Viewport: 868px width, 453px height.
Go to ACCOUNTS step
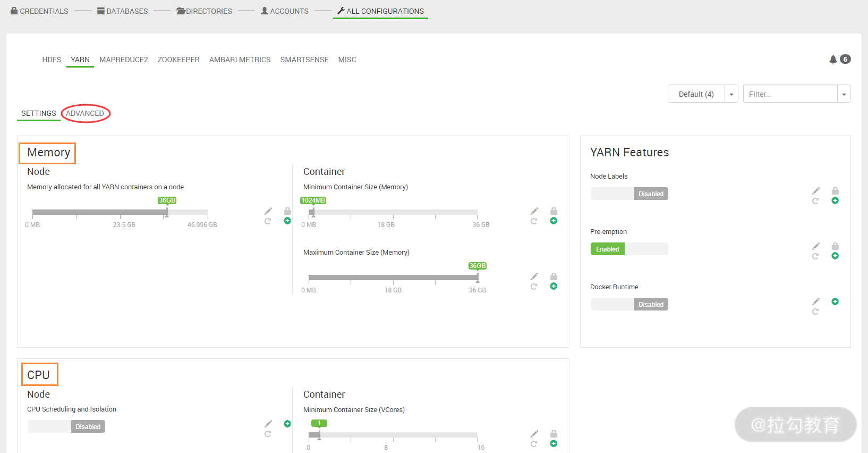pos(285,11)
